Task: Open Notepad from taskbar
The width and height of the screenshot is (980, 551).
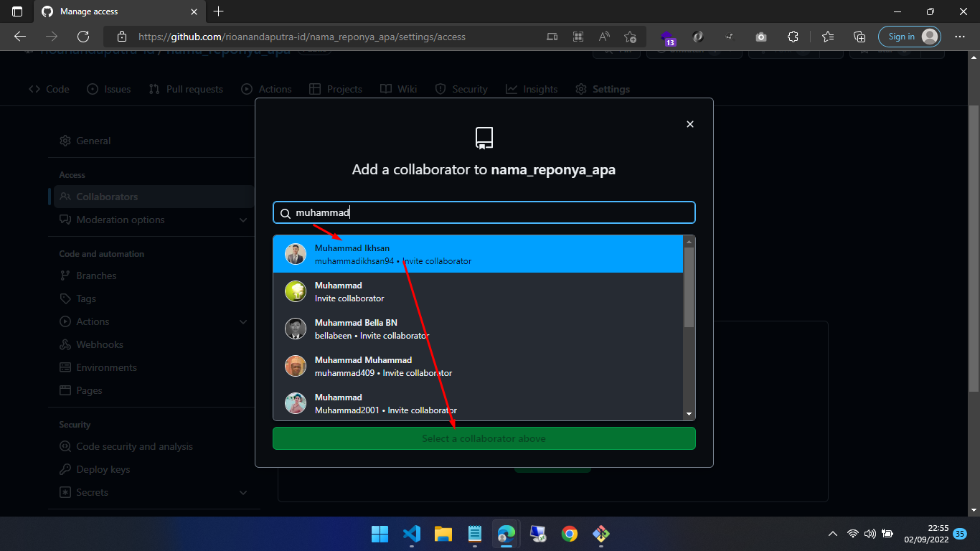Action: (474, 534)
